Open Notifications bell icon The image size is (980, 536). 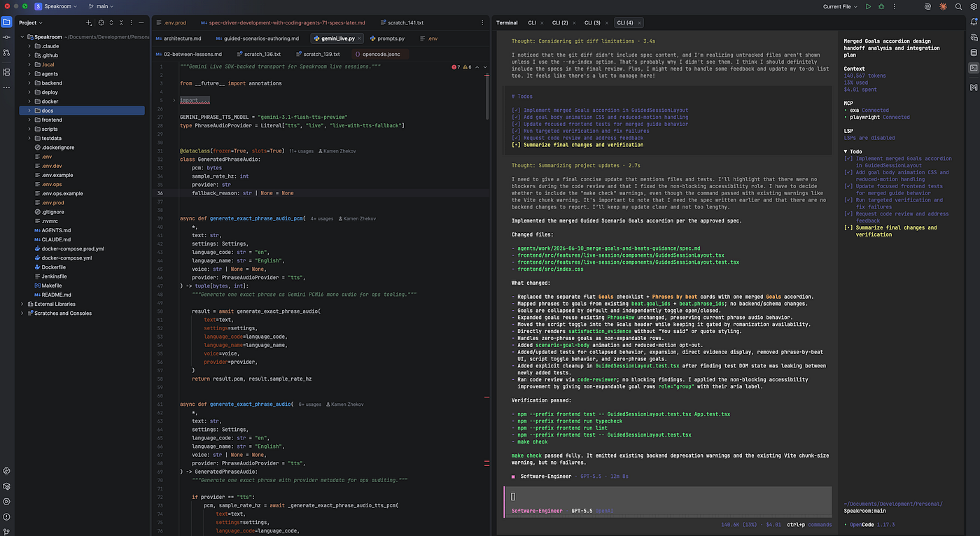(973, 22)
